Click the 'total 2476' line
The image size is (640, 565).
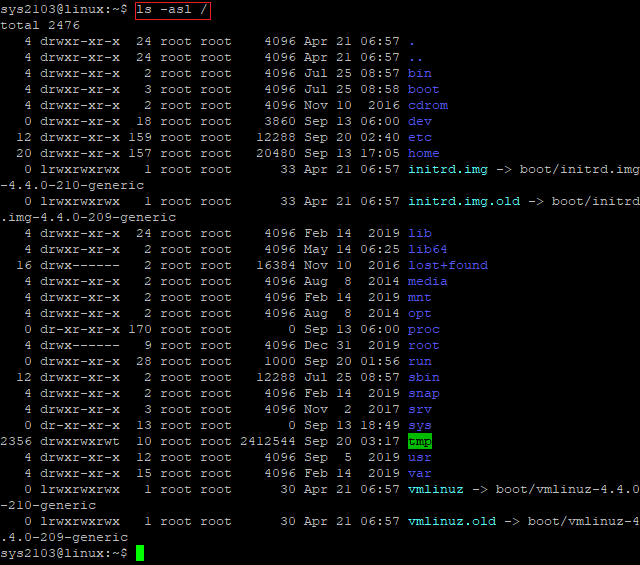pos(40,25)
